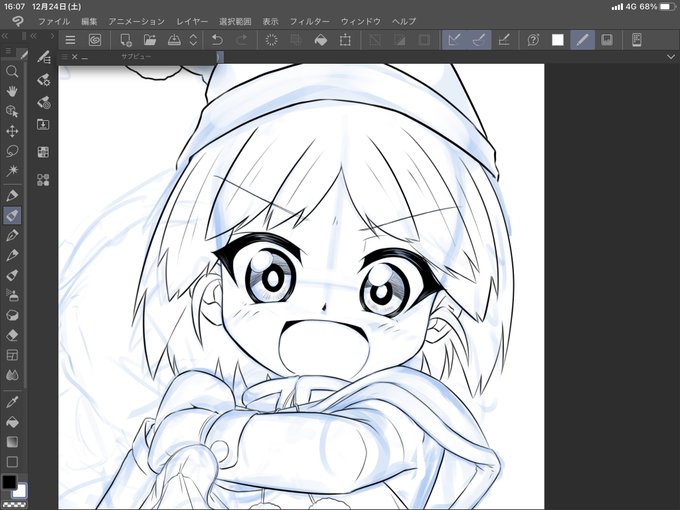
Task: Toggle the highlighted pen icon in command bar
Action: tap(582, 40)
